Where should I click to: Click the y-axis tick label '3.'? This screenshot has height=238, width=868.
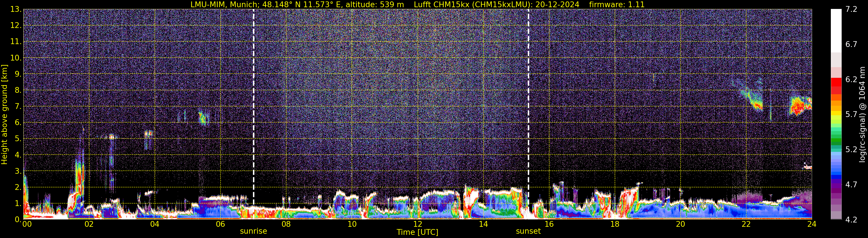coord(18,171)
